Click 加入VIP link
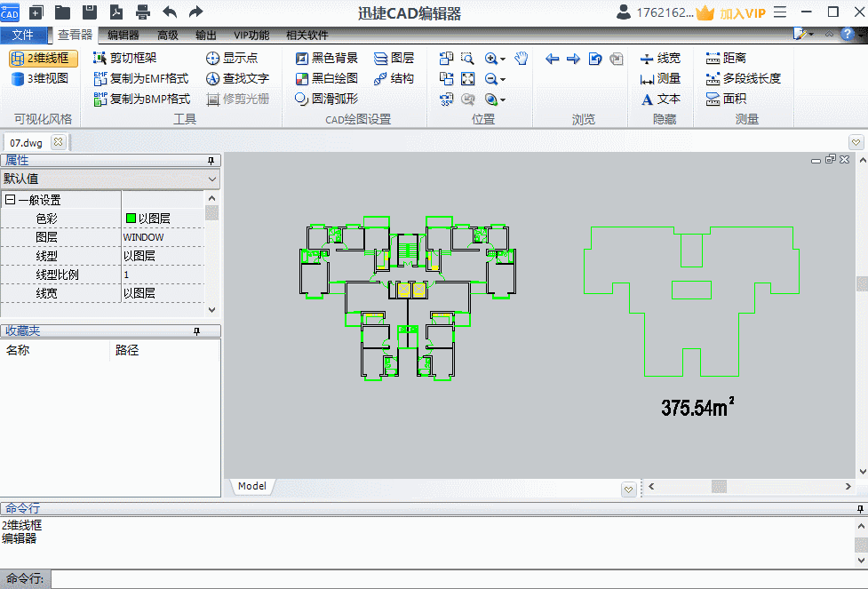868x589 pixels. (x=743, y=13)
